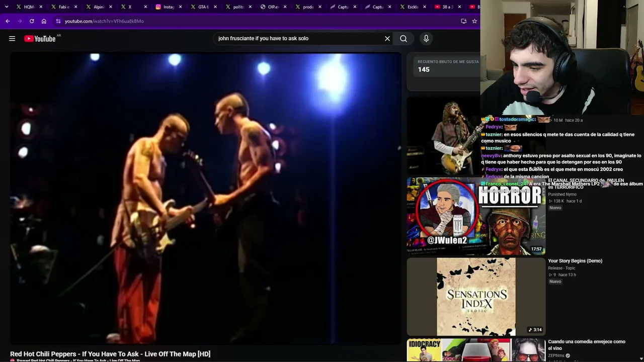Open the 'Your Story Begins (Demo)' title
Image resolution: width=644 pixels, height=362 pixels.
coord(575,261)
